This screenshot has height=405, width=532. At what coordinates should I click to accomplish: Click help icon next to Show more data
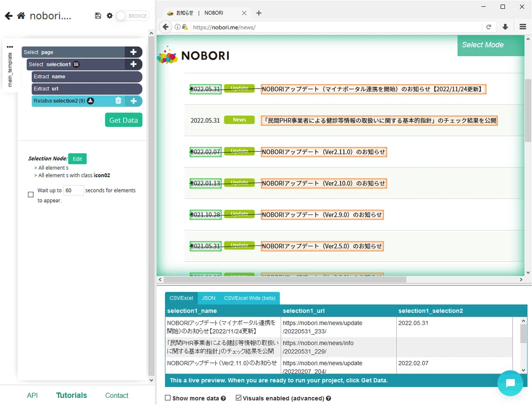pyautogui.click(x=223, y=398)
